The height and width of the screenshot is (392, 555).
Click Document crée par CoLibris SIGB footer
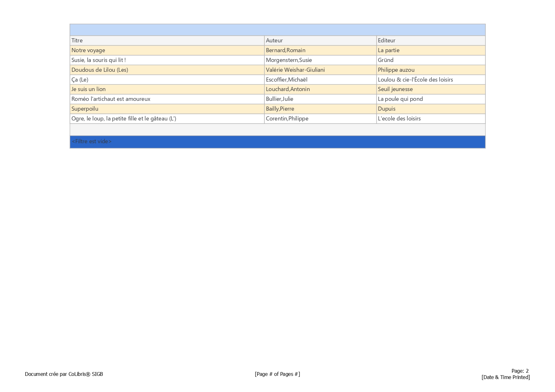64,374
